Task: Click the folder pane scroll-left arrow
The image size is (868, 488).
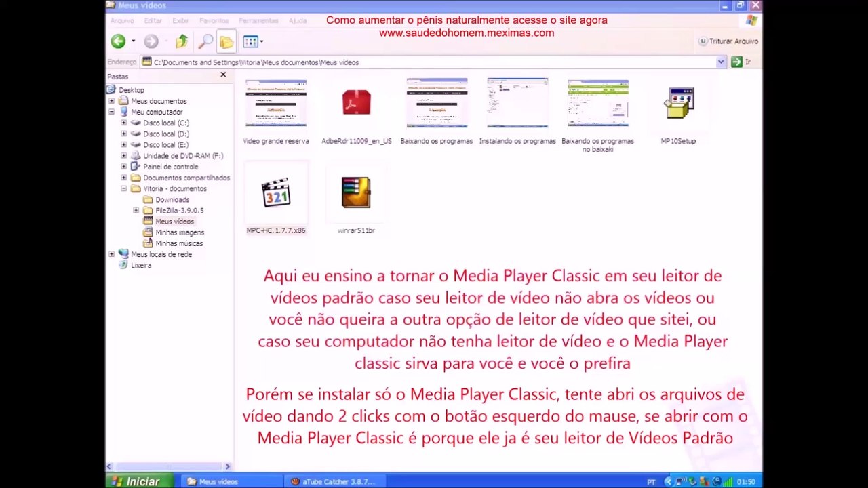Action: coord(109,466)
